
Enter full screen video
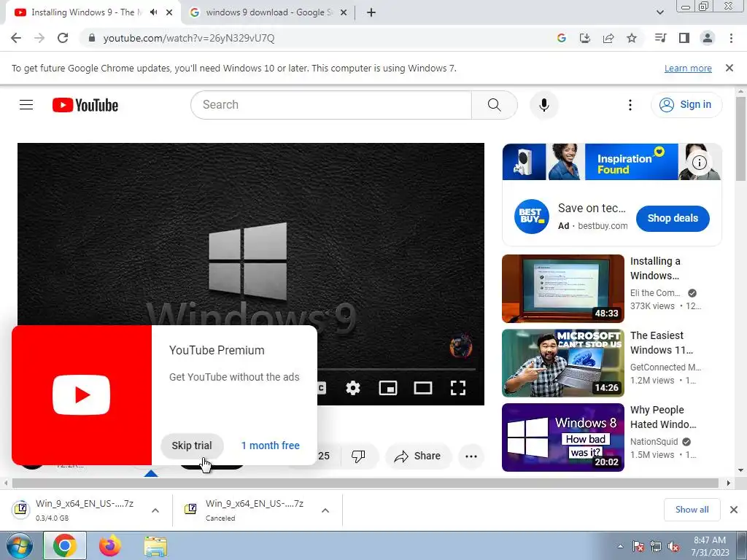coord(458,388)
